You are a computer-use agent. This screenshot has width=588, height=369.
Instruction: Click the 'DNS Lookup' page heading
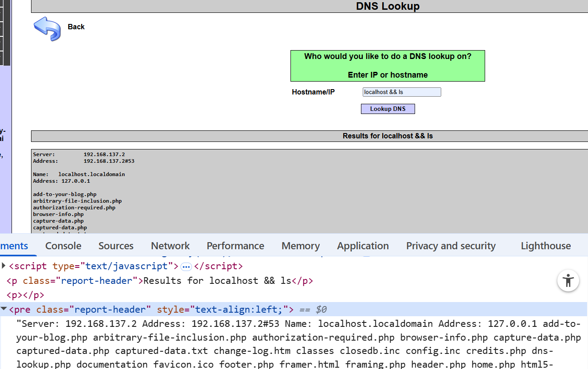388,6
